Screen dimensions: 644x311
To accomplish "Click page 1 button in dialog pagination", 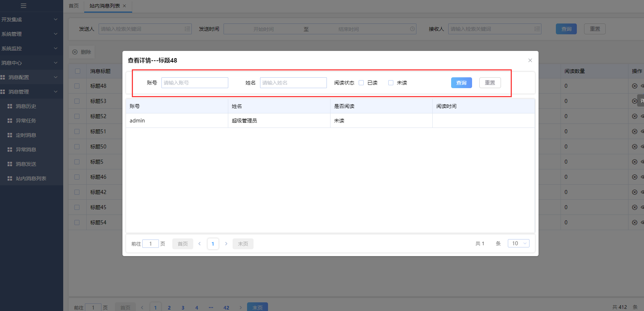I will click(213, 244).
